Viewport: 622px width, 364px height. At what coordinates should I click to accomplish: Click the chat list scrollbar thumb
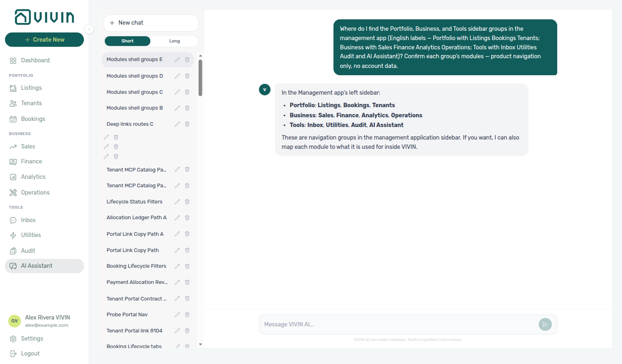coord(200,78)
